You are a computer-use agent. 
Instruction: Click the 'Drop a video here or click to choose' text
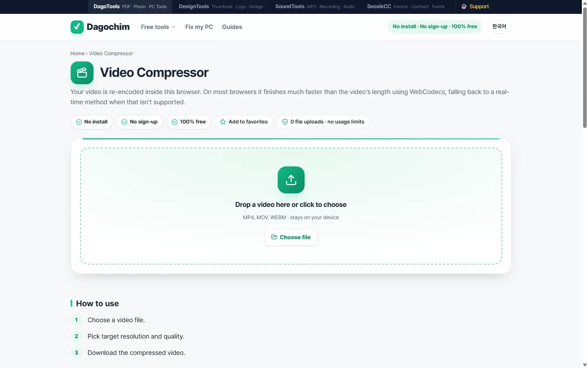[291, 204]
